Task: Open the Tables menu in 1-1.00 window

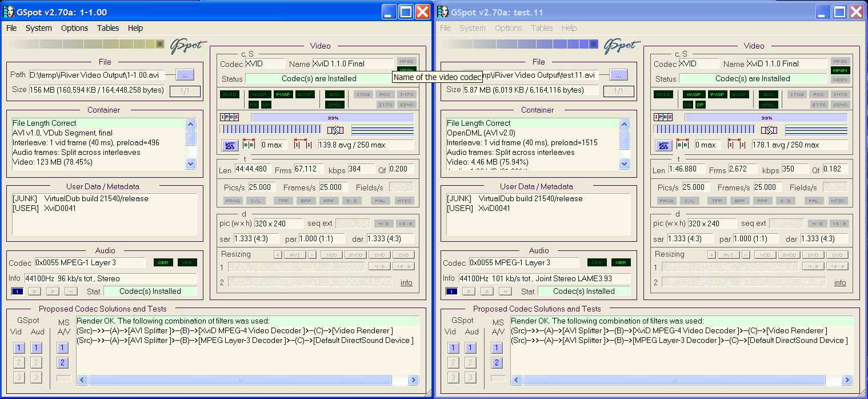Action: click(x=108, y=28)
